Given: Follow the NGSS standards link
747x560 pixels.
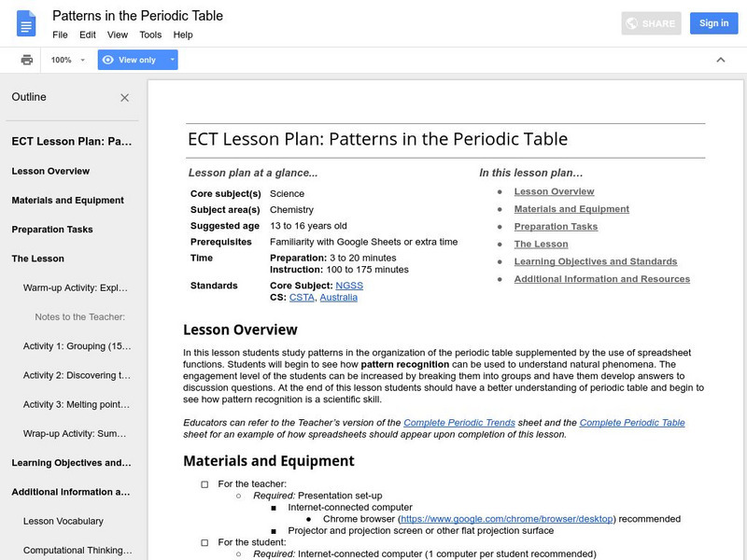Looking at the screenshot, I should [347, 286].
